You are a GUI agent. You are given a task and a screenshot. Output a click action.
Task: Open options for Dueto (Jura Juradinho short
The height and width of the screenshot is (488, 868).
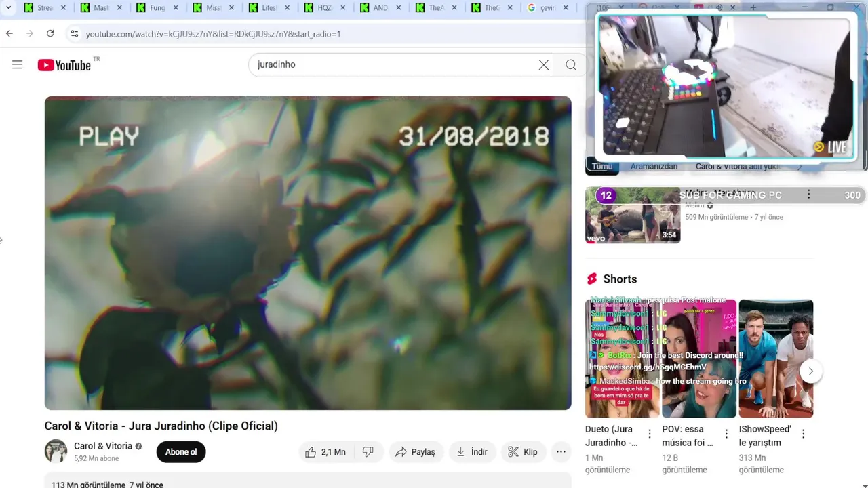[x=650, y=434]
